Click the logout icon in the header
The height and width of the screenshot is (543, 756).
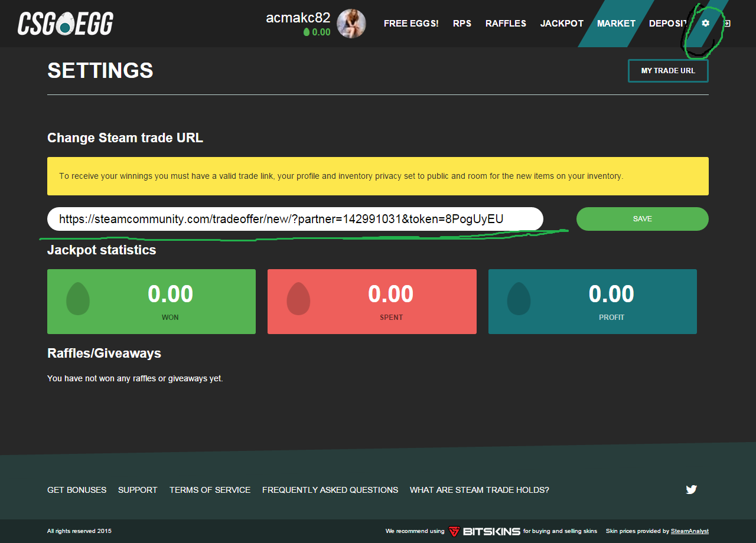tap(727, 23)
